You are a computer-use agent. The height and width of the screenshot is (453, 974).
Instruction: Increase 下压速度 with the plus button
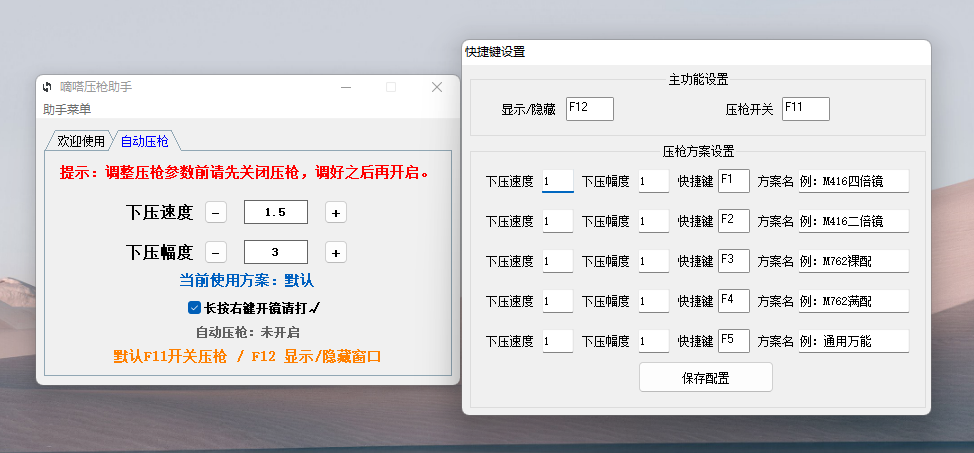tap(336, 212)
